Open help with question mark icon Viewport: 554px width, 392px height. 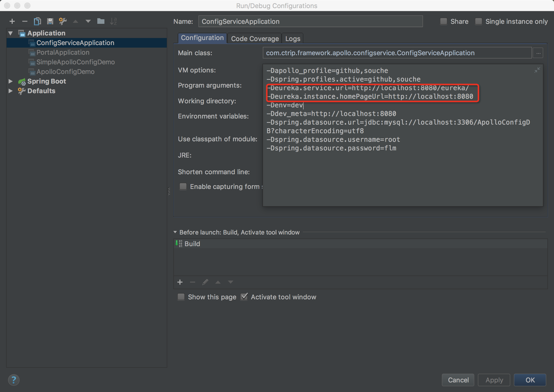click(14, 380)
